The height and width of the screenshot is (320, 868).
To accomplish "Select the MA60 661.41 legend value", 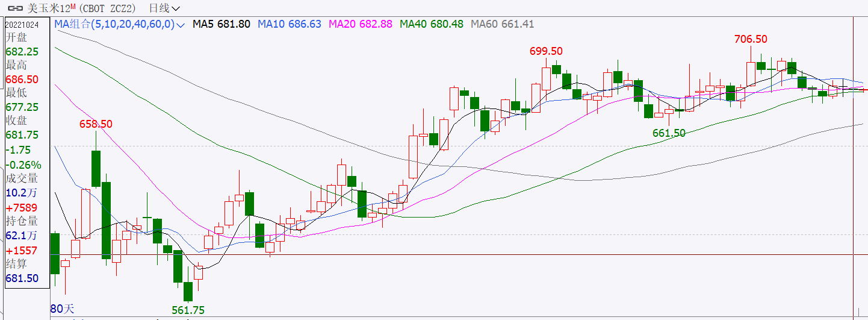I will (502, 25).
